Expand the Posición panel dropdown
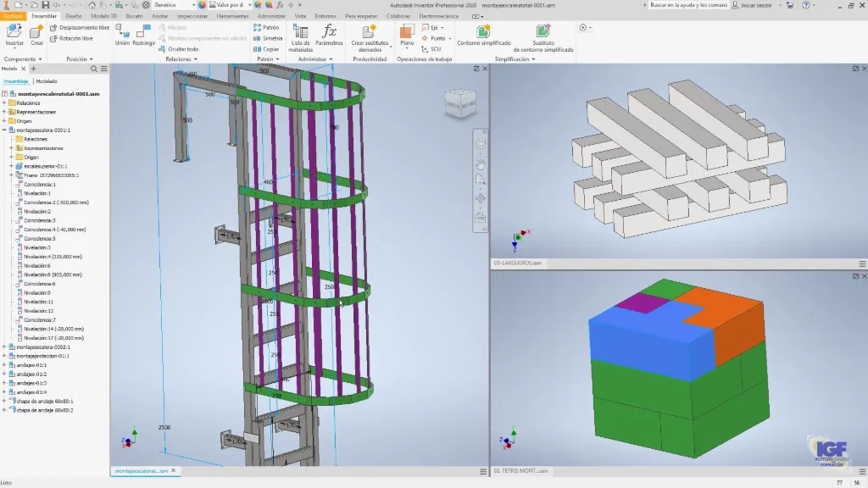 (x=80, y=58)
